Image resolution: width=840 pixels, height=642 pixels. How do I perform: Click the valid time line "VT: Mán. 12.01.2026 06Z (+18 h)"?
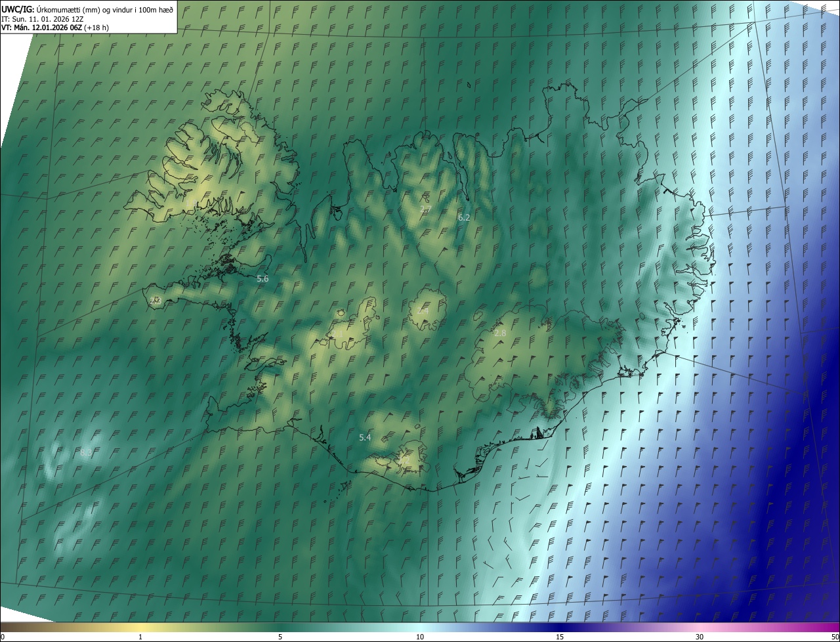pos(55,28)
